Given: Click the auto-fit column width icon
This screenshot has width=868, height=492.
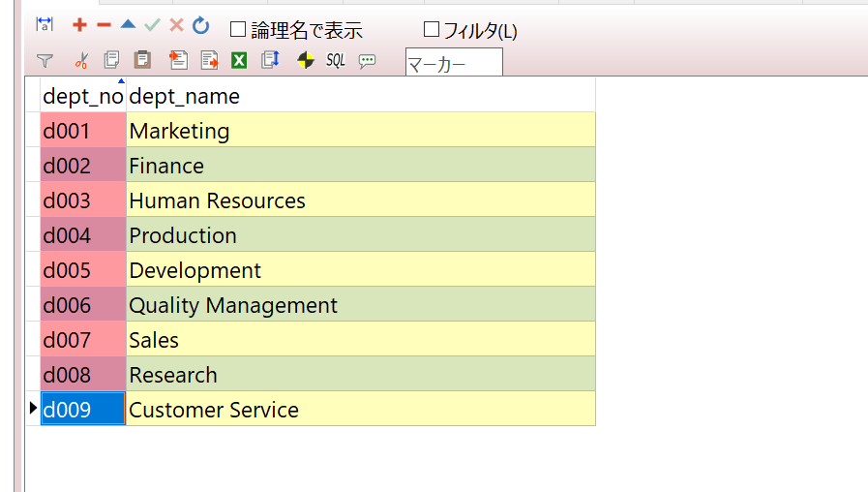Looking at the screenshot, I should (x=45, y=24).
